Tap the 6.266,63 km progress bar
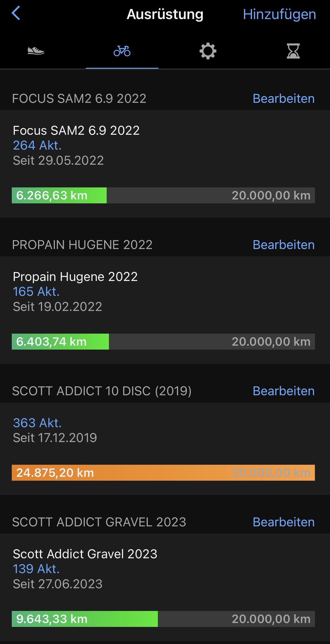The image size is (330, 644). tap(163, 195)
